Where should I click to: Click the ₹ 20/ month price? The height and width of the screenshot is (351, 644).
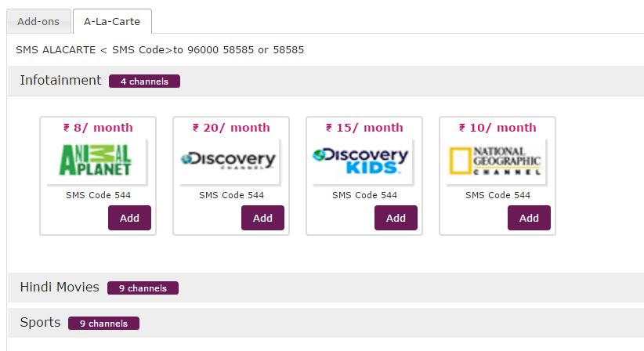pos(231,128)
